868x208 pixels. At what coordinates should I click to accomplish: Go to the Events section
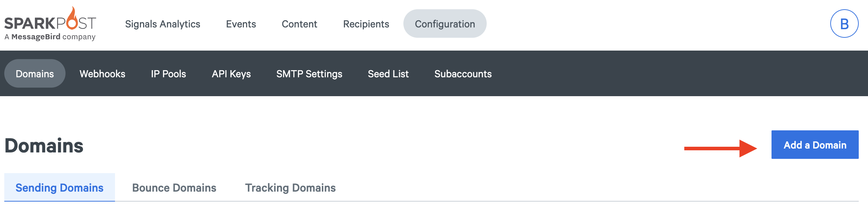[x=241, y=24]
